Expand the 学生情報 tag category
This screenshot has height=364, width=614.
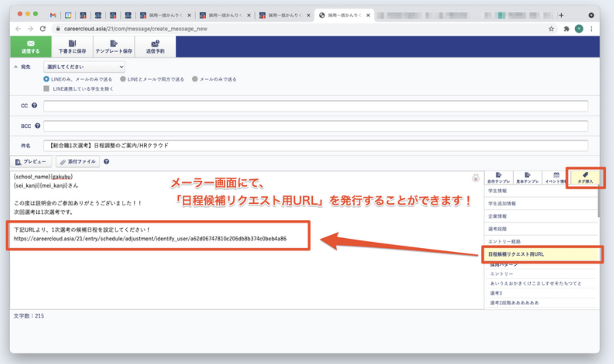540,191
